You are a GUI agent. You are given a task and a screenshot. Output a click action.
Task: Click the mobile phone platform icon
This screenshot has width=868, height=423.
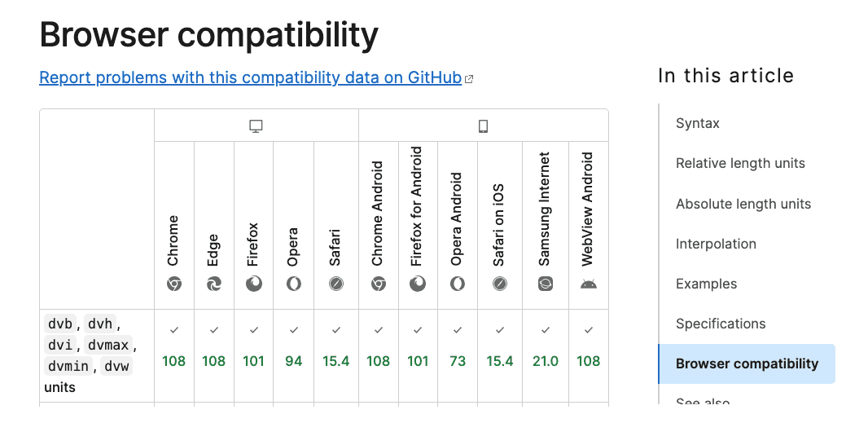click(x=483, y=126)
